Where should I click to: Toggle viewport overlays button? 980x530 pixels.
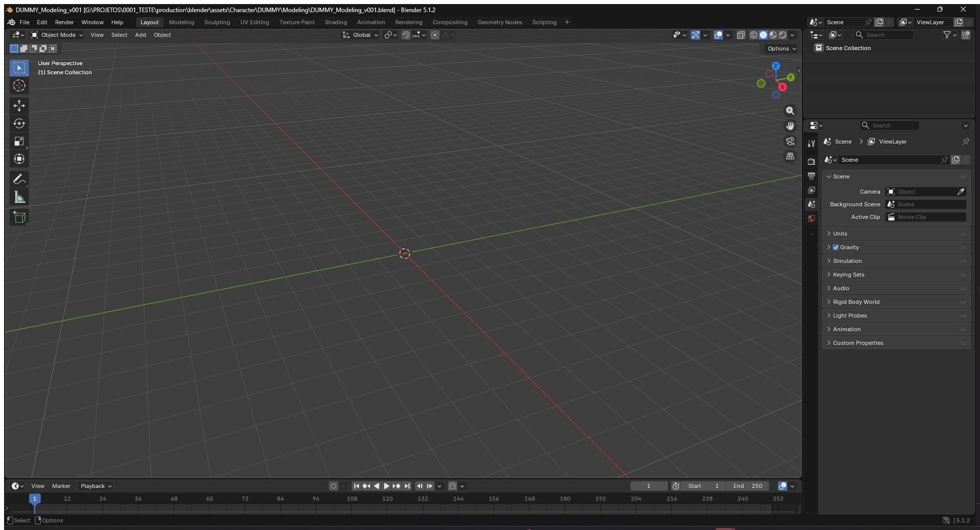pos(718,35)
